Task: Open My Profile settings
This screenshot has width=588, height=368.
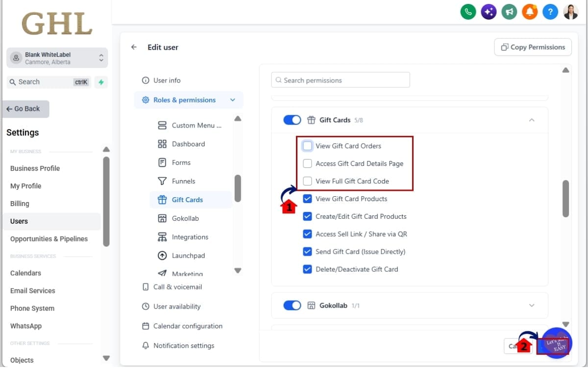Action: pyautogui.click(x=25, y=186)
